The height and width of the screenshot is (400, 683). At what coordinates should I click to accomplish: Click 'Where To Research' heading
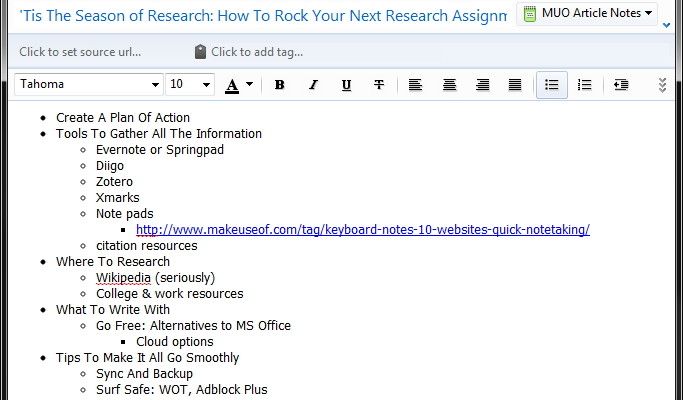click(x=113, y=262)
